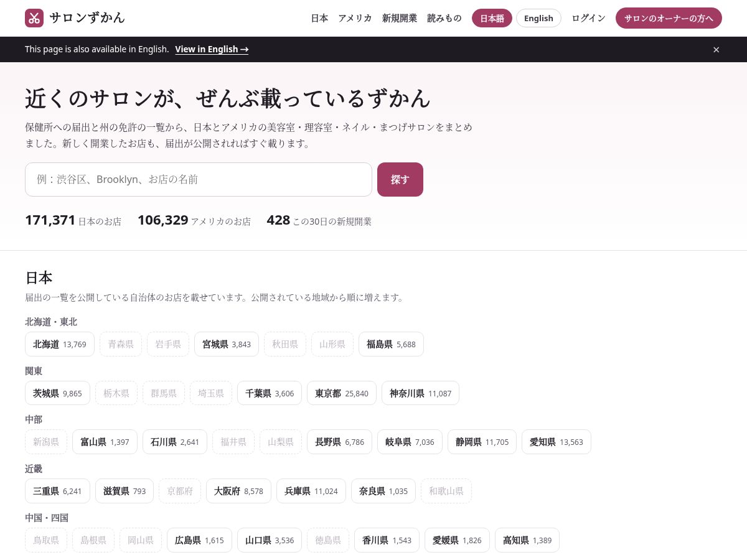The height and width of the screenshot is (560, 747).
Task: Open サロンのオーナーの方へ button
Action: (x=669, y=18)
